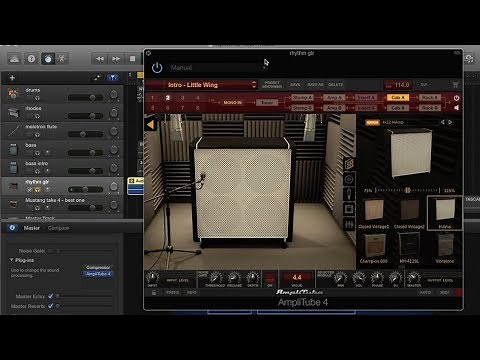Toggle the signal chain power icon

coord(456,98)
